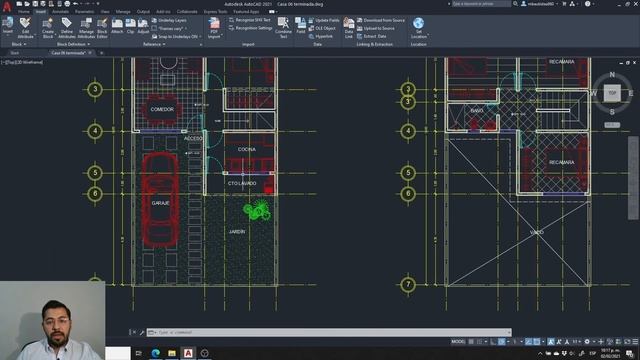
Task: Click the Data Link icon
Action: tap(349, 22)
